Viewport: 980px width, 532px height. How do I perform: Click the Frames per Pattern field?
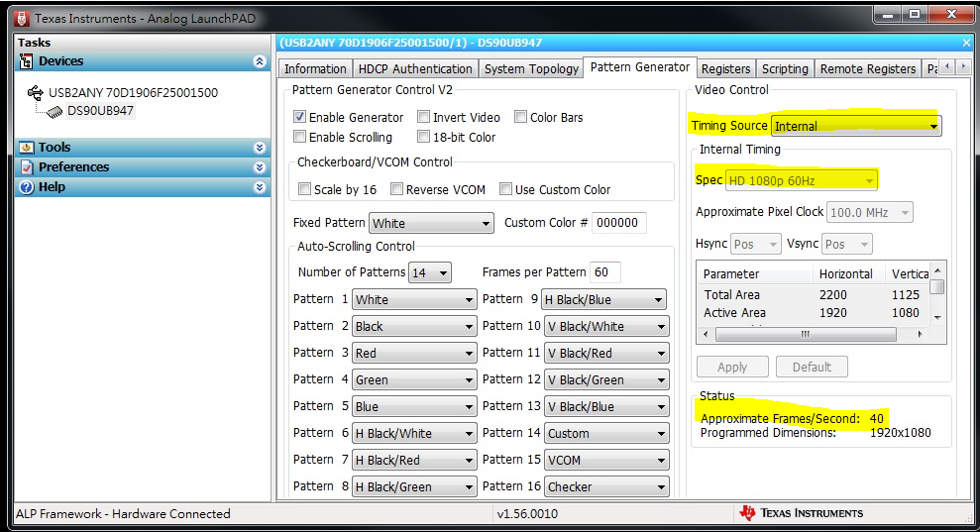(604, 271)
